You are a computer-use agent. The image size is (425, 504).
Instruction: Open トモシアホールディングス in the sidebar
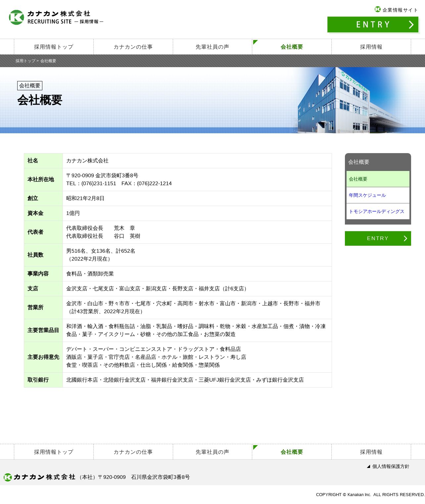coord(378,211)
